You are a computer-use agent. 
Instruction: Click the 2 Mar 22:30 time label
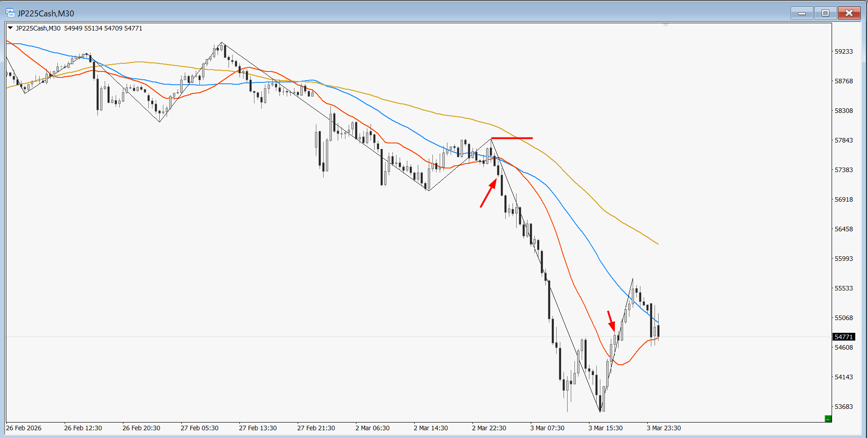pyautogui.click(x=489, y=428)
